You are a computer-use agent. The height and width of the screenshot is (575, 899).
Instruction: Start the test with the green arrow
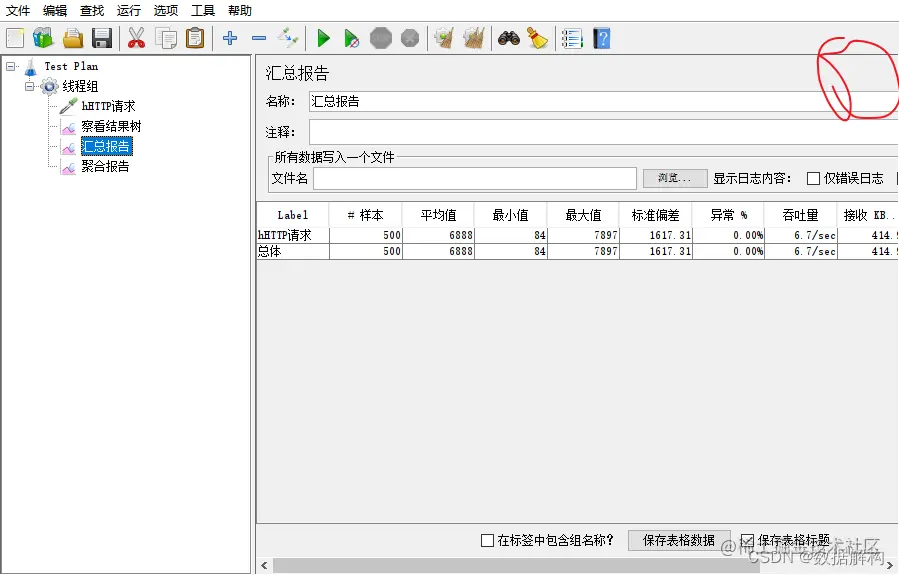[323, 38]
